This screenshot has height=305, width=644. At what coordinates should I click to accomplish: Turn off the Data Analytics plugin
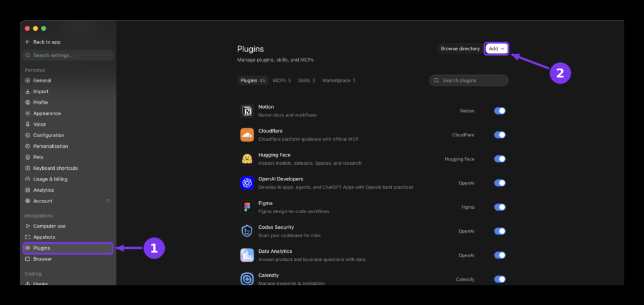(x=499, y=255)
